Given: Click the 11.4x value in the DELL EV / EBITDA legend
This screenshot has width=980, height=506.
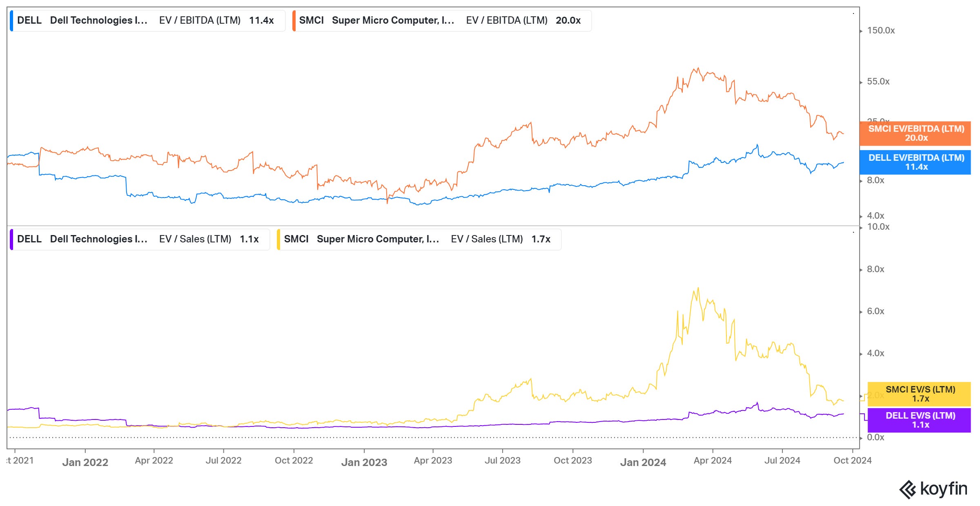Looking at the screenshot, I should pos(261,20).
